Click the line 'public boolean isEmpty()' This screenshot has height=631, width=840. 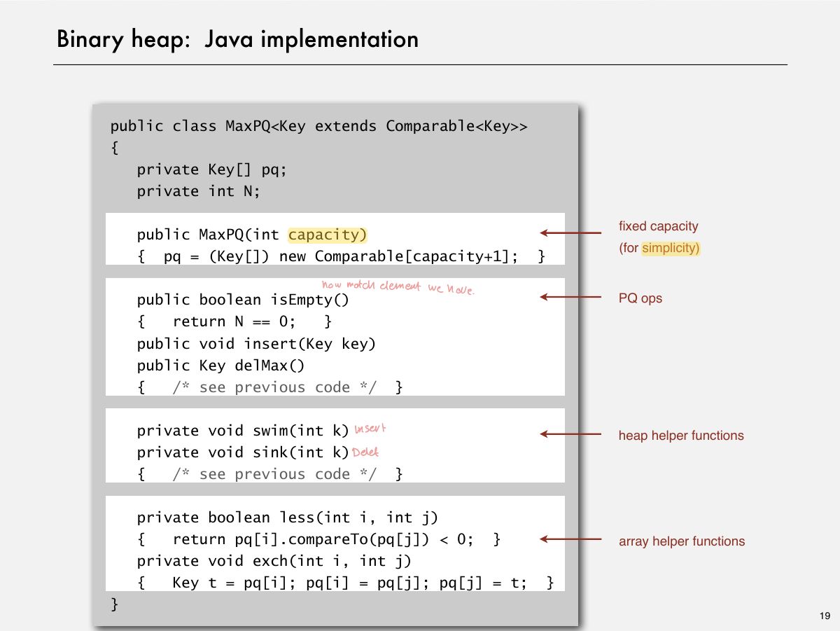tap(243, 300)
